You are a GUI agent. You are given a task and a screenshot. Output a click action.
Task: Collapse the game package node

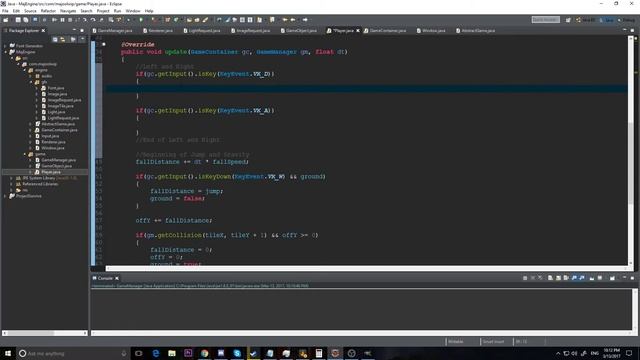[24, 154]
